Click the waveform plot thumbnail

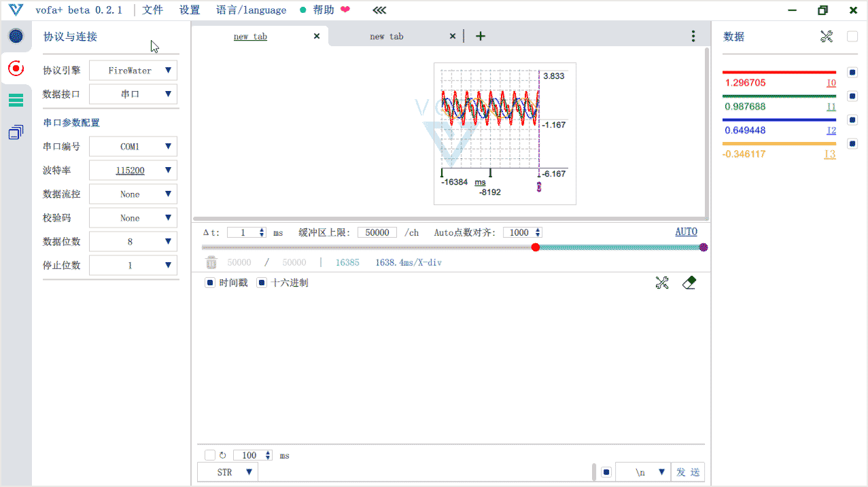505,134
